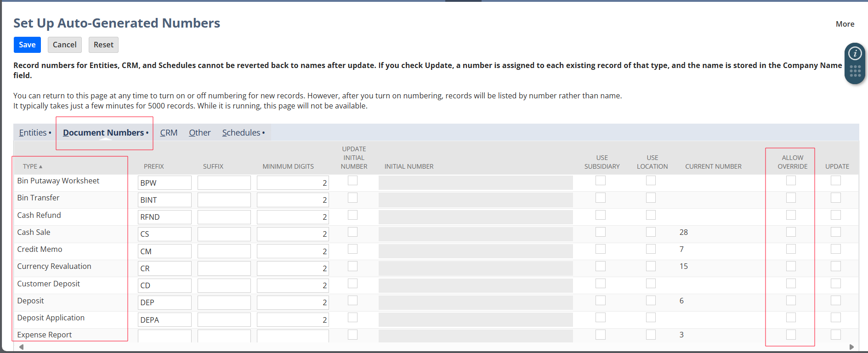This screenshot has width=868, height=353.
Task: Open the grid dots panel icon
Action: pyautogui.click(x=855, y=71)
